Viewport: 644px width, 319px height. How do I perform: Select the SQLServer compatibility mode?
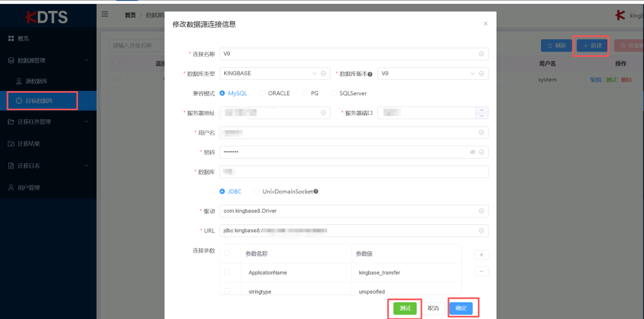pos(348,93)
